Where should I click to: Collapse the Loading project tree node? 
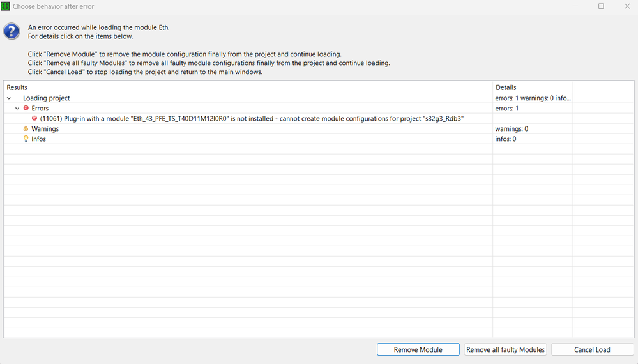[x=9, y=98]
